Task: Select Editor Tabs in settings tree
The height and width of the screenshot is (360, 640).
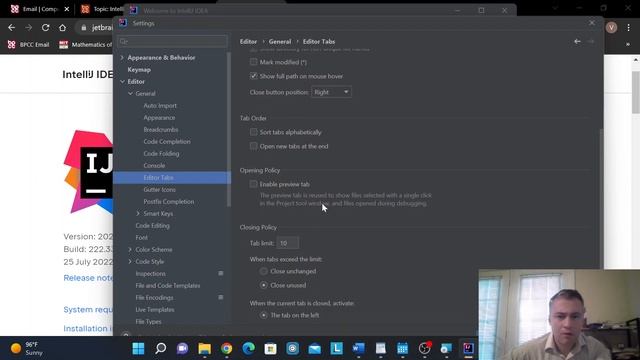Action: tap(171, 178)
